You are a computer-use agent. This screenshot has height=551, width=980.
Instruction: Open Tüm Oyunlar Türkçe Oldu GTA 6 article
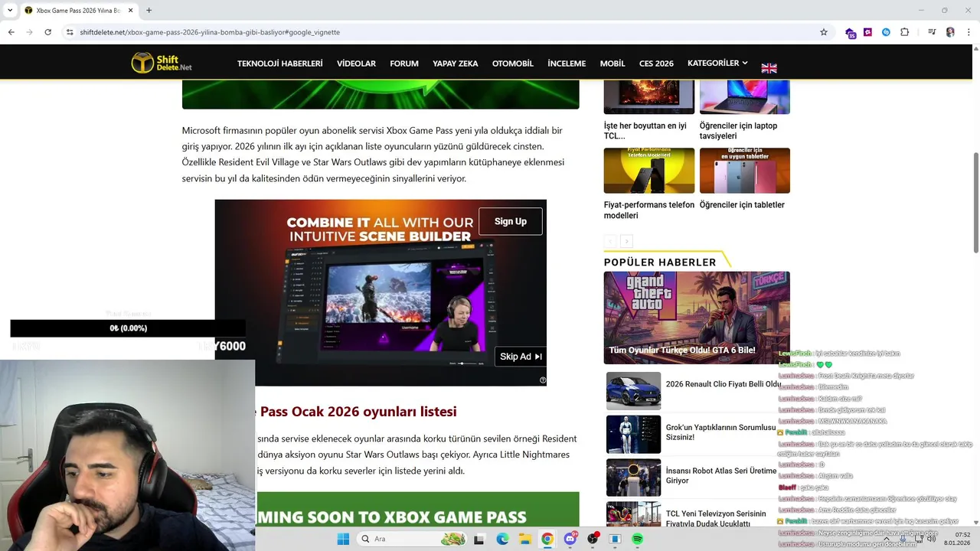click(x=697, y=318)
